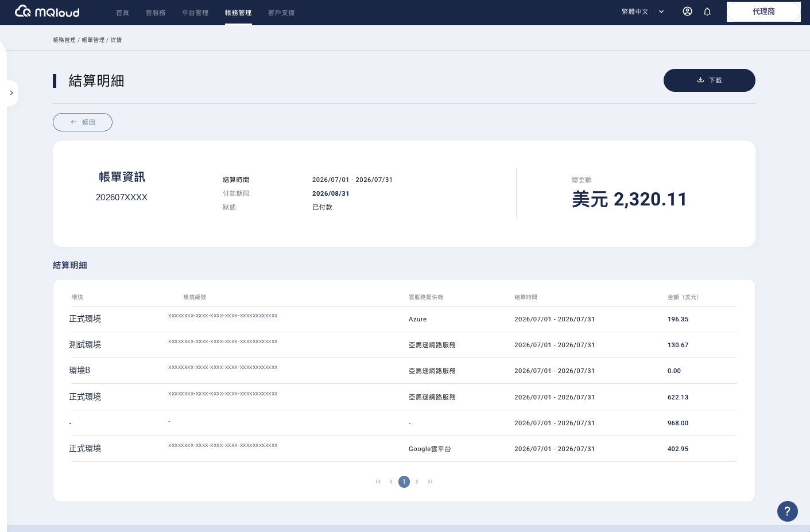Select the 測試環境 row name

[x=85, y=345]
